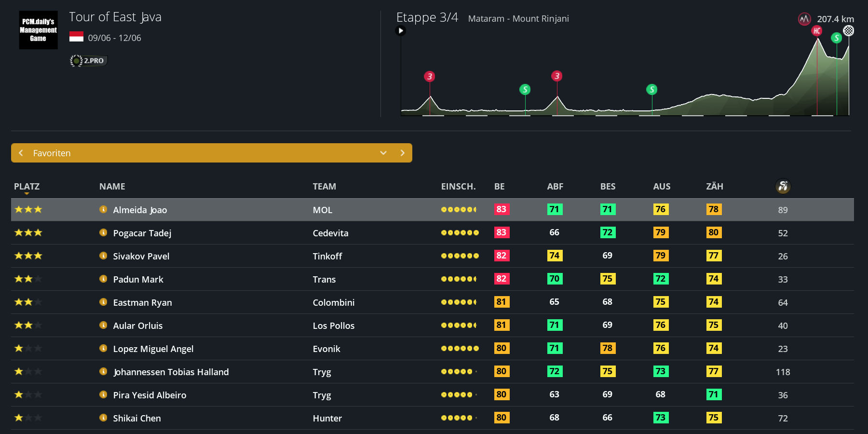This screenshot has width=868, height=434.
Task: Click the first category 3 climb marker
Action: point(429,76)
